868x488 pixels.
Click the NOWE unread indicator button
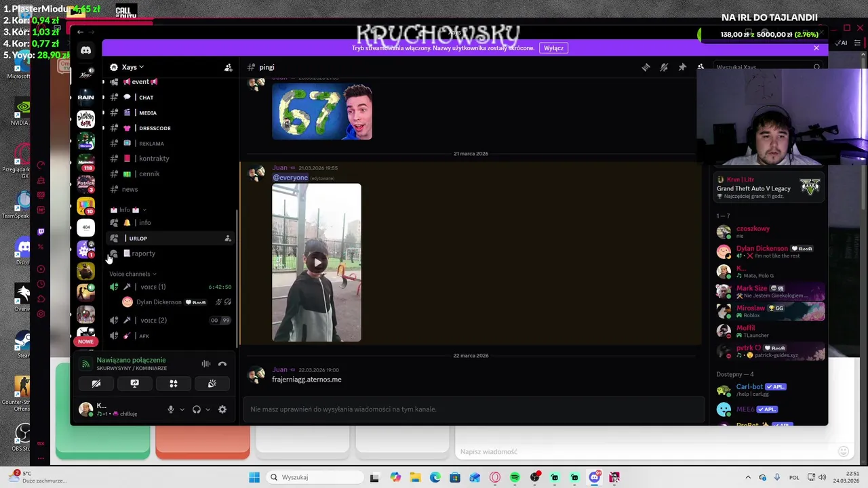point(85,342)
